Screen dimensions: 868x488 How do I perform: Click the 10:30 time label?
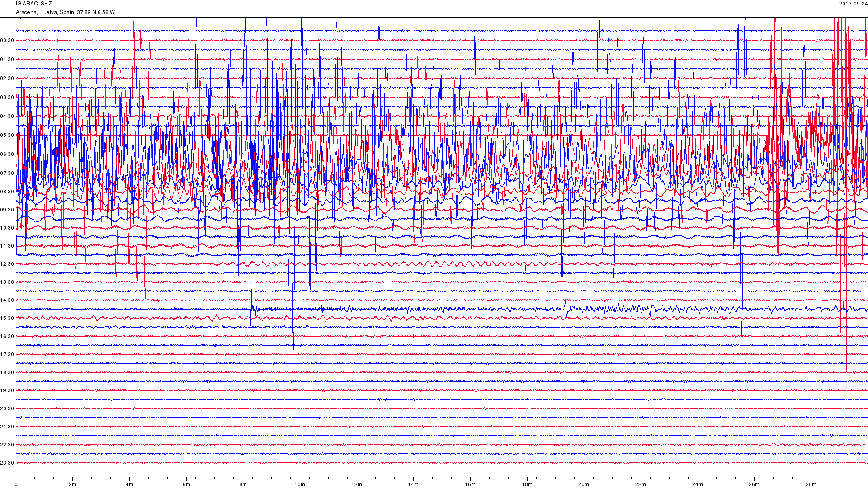7,228
